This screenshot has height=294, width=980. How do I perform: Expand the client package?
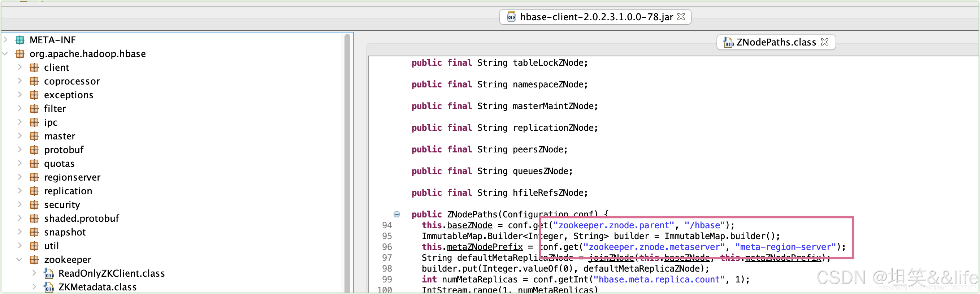(x=20, y=67)
